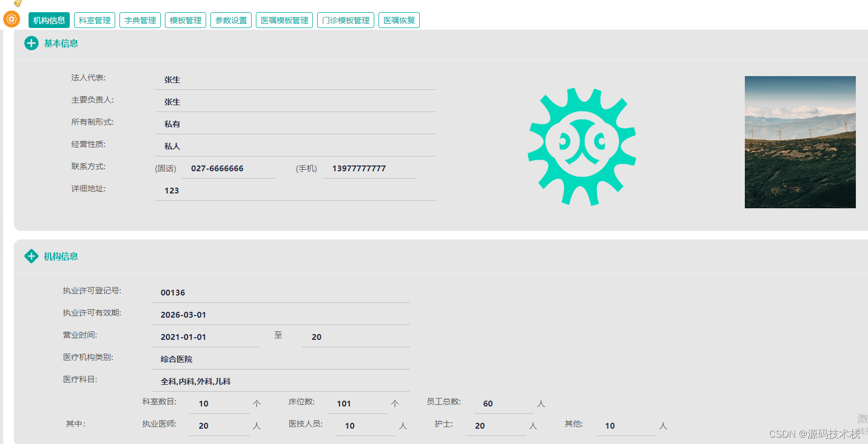Click the 基本信息 section heading text
This screenshot has height=444, width=868.
pyautogui.click(x=61, y=43)
